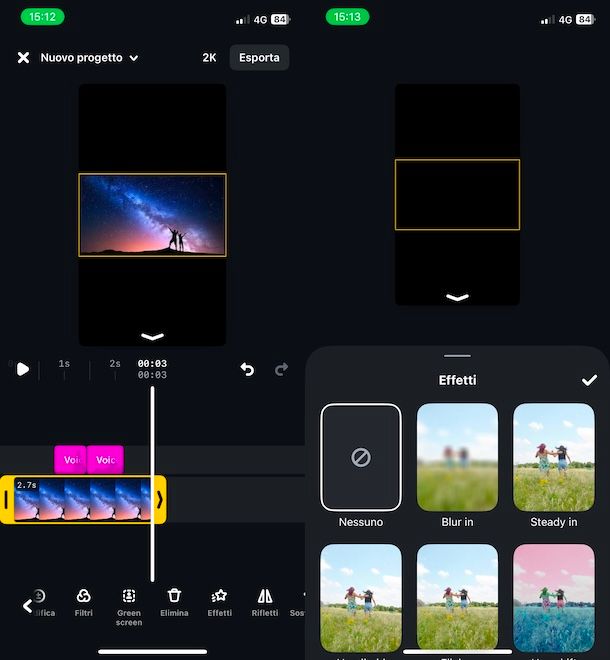Choose the Blur in effect
The image size is (610, 660).
[457, 457]
